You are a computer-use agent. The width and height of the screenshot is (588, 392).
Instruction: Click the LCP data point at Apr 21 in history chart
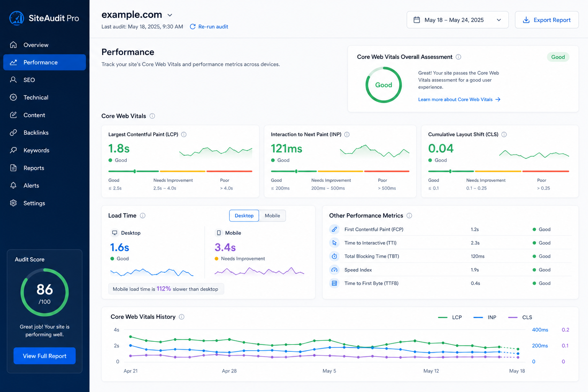click(x=131, y=337)
